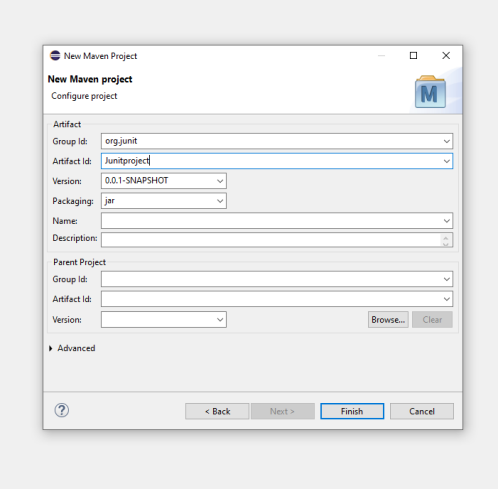Click the 'Description:' label
This screenshot has width=498, height=489.
coord(75,238)
